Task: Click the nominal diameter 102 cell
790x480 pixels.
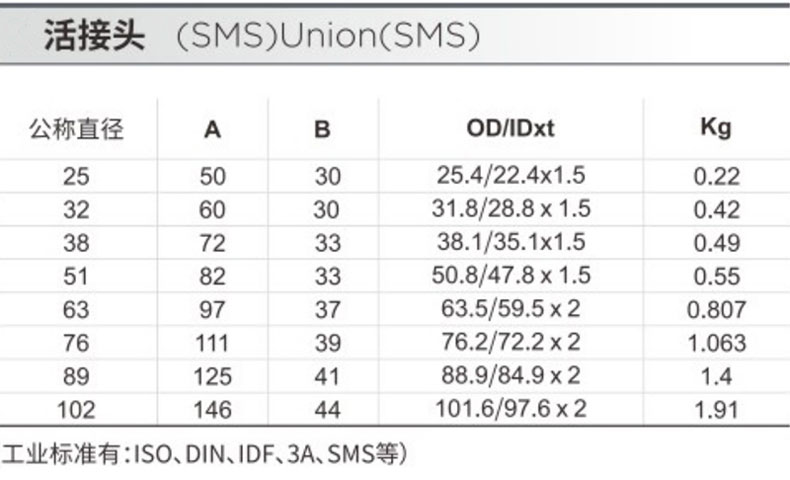Action: pyautogui.click(x=77, y=409)
